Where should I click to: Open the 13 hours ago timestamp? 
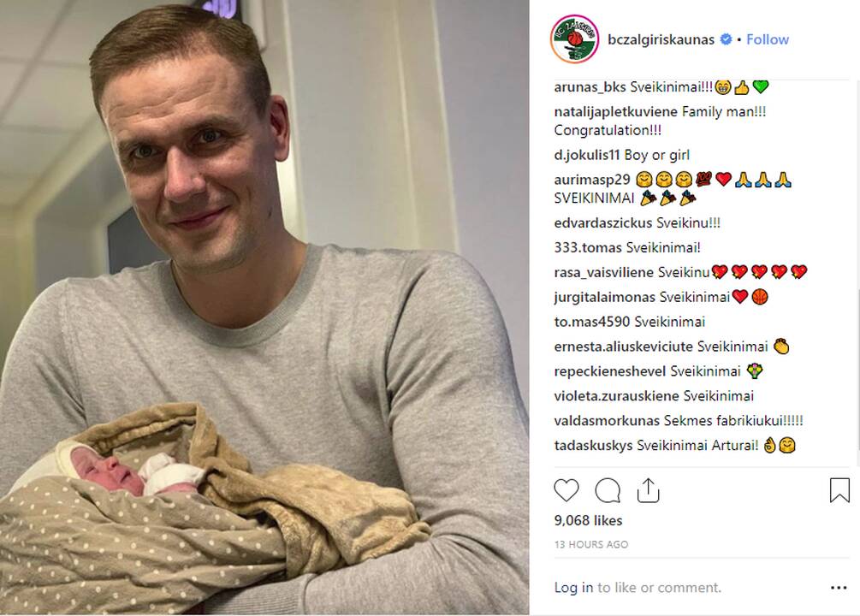pos(591,544)
